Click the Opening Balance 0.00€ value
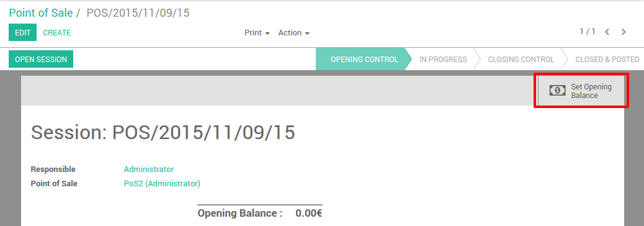 pyautogui.click(x=309, y=213)
